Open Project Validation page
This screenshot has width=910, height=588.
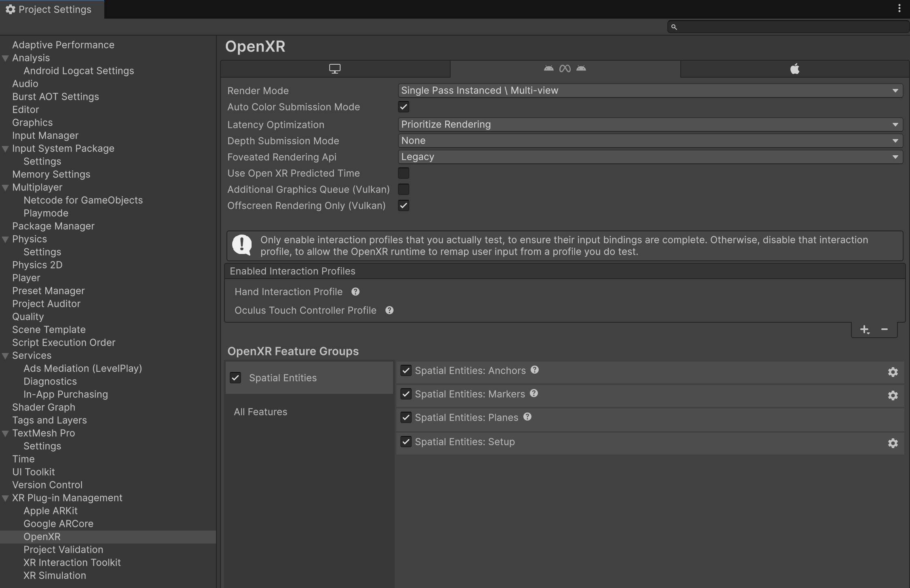(63, 550)
